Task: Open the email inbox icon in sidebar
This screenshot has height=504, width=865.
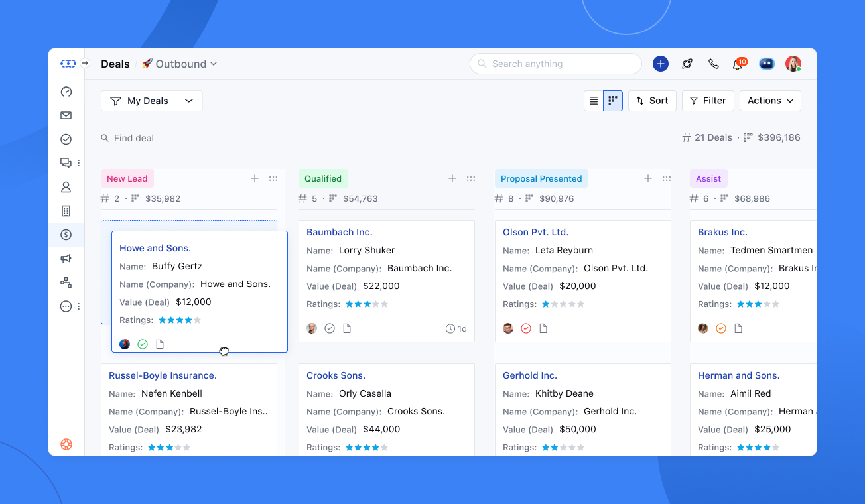Action: [x=66, y=115]
